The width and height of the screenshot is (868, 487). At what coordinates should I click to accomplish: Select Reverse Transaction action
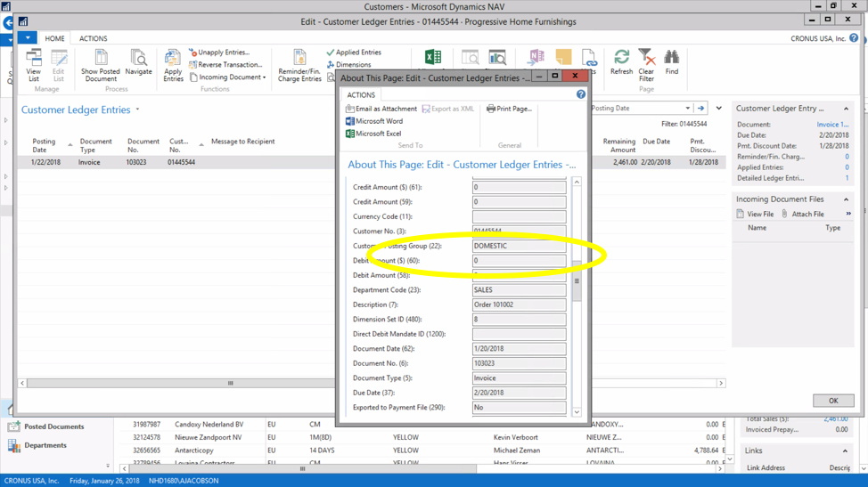tap(225, 65)
